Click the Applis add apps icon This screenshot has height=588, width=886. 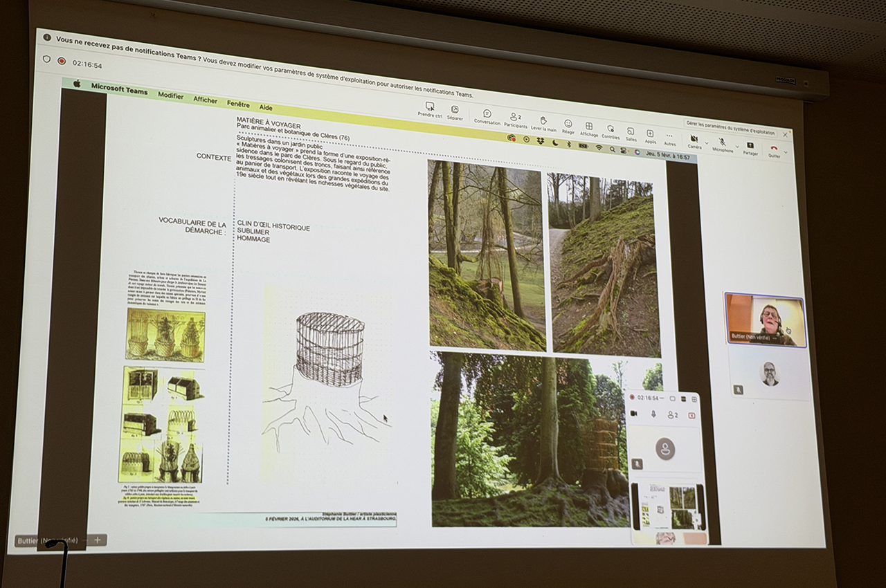pyautogui.click(x=650, y=133)
